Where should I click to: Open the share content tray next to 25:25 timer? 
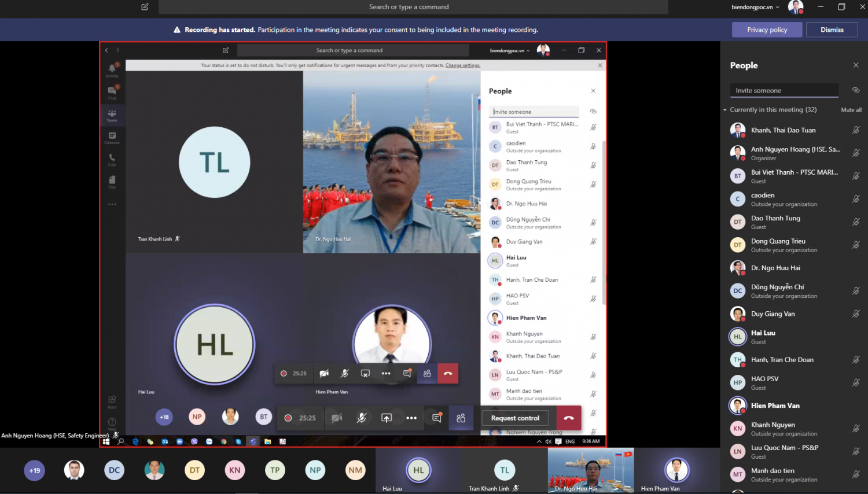coord(387,418)
